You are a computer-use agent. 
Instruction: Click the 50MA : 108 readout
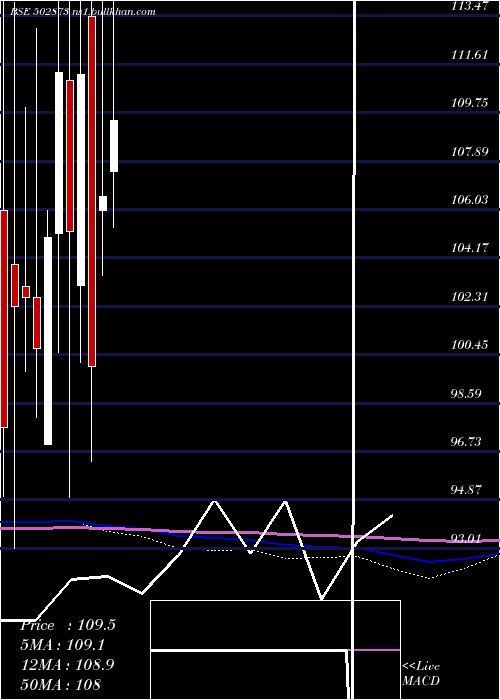(61, 684)
